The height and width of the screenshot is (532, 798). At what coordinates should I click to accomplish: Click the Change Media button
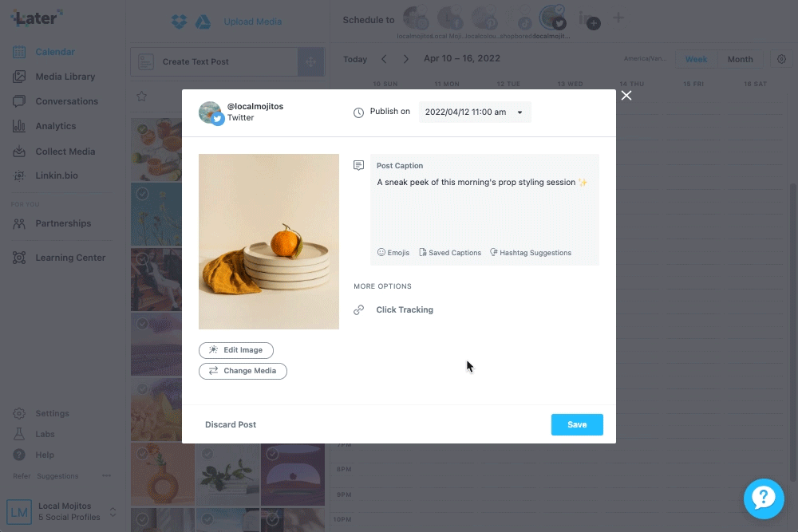[243, 371]
